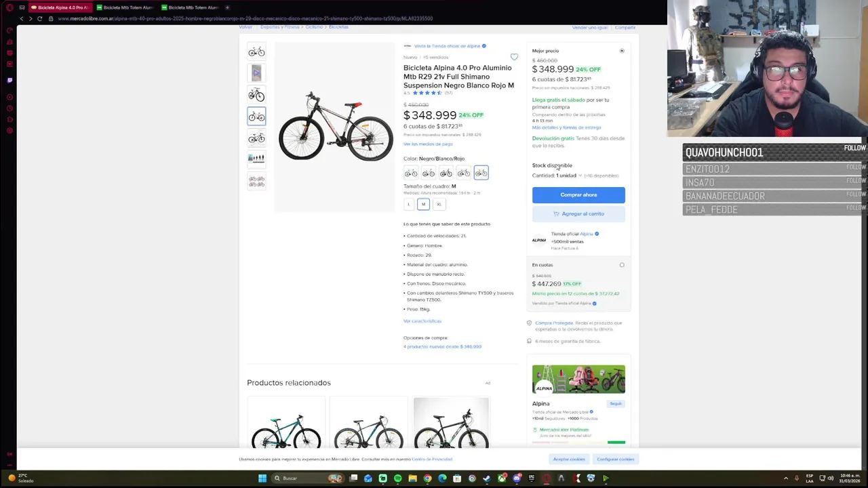
Task: View the second gallery thumbnail with video
Action: point(256,73)
